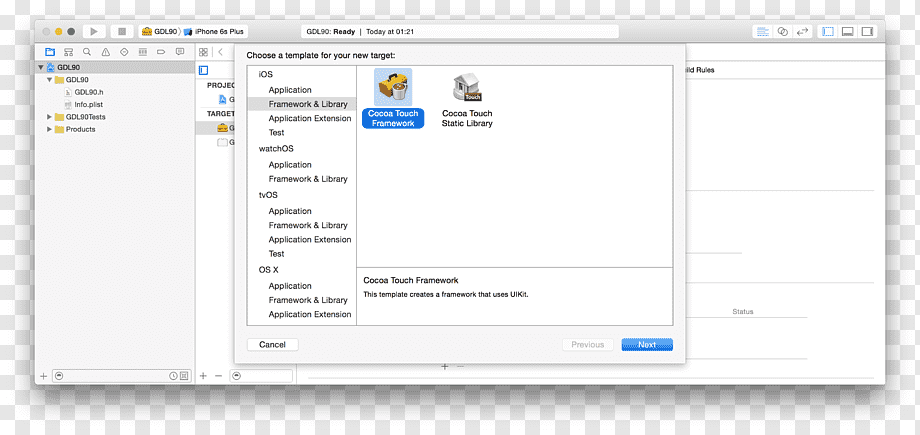The image size is (920, 435).
Task: Select the Standard editor button
Action: click(763, 32)
